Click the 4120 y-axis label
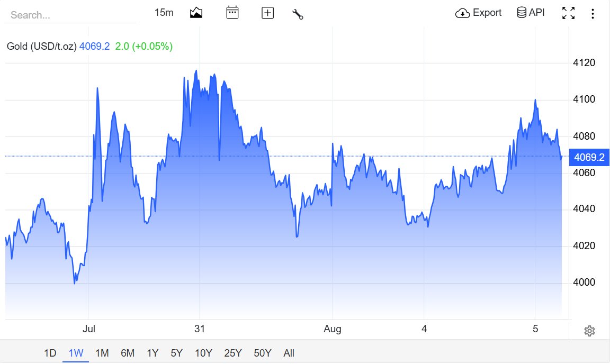Screen dimensions: 610x364 [584, 62]
